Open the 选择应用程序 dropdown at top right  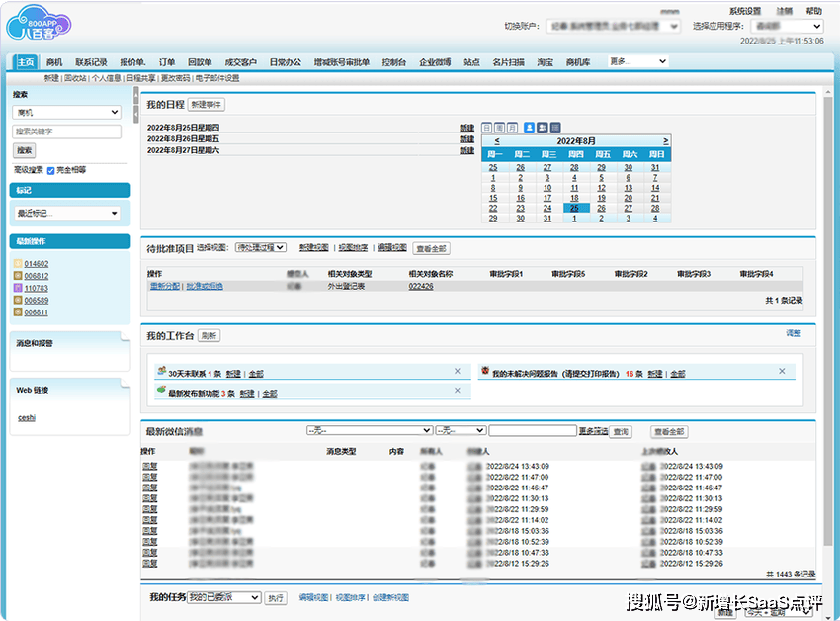coord(787,26)
